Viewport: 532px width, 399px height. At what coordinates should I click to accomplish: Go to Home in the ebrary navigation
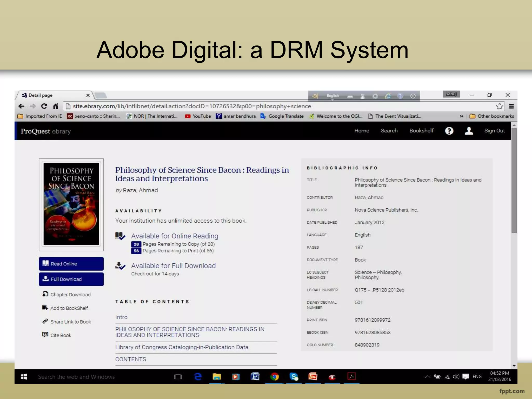362,131
